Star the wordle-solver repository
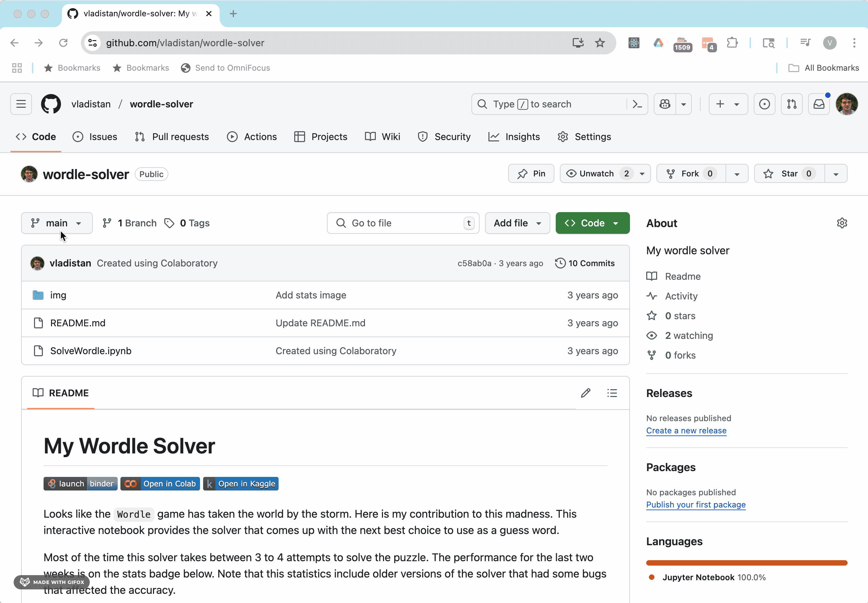 [789, 173]
